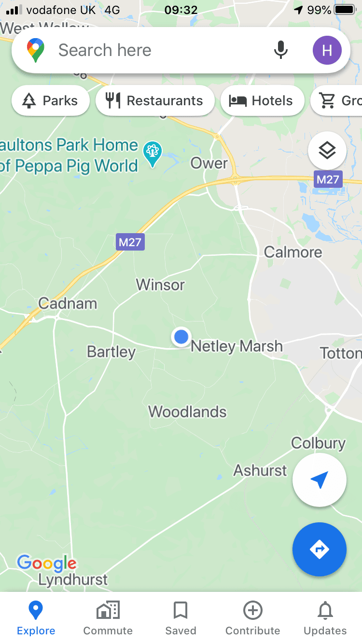
Task: Open the Updates bell tab
Action: pyautogui.click(x=325, y=618)
